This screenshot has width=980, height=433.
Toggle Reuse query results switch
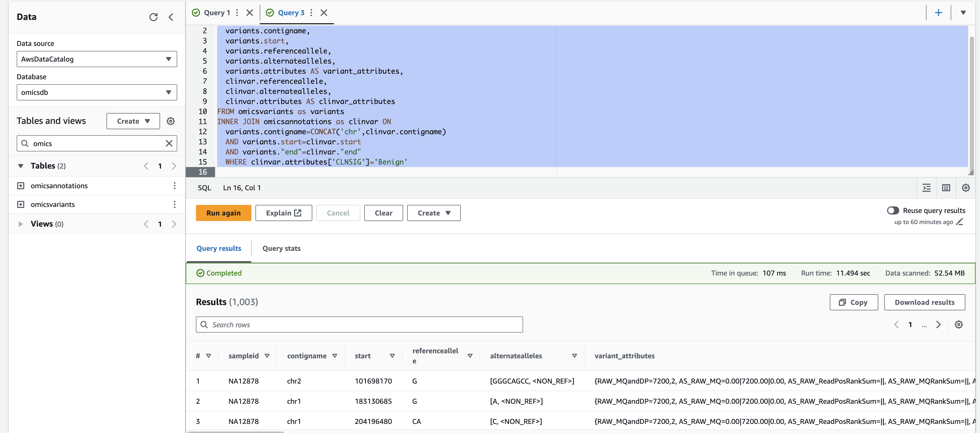(x=893, y=211)
